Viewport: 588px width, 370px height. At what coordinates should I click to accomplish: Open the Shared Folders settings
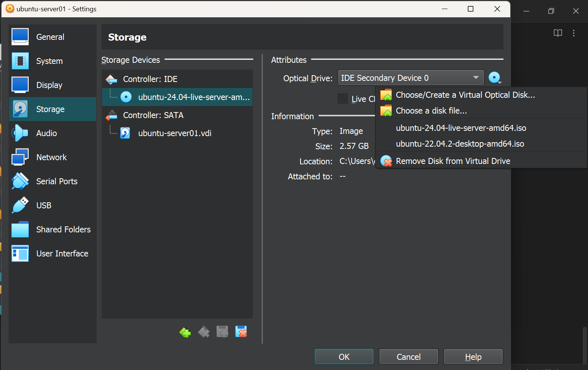coord(63,229)
